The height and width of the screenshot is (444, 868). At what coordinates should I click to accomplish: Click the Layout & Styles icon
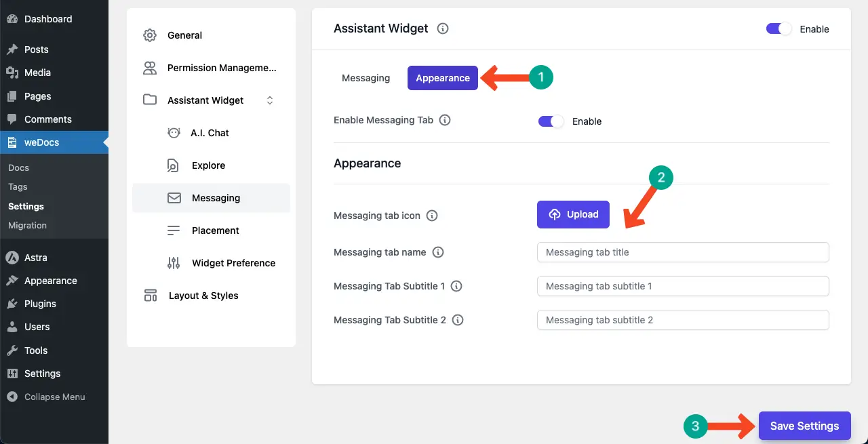tap(150, 296)
